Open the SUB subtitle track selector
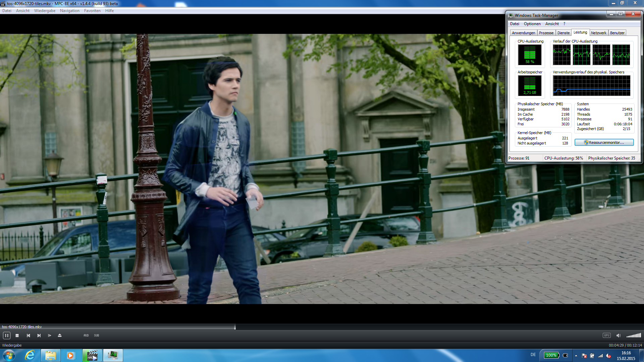The height and width of the screenshot is (362, 644). click(97, 336)
